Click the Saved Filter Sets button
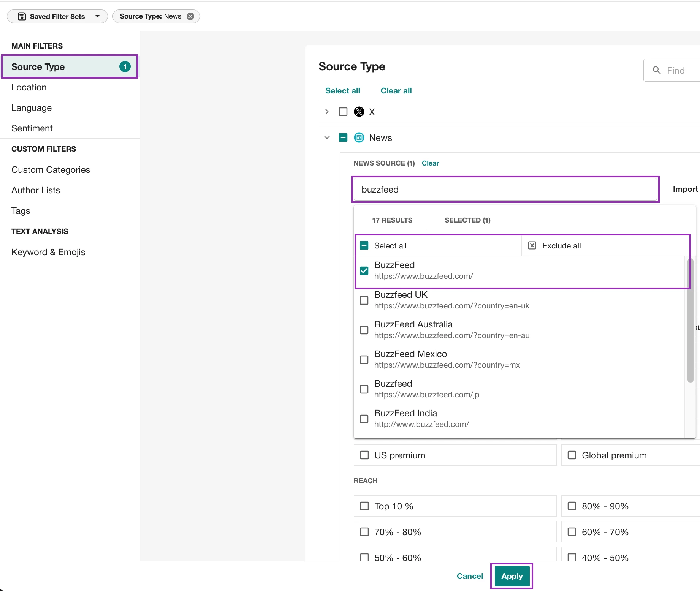 pos(57,16)
